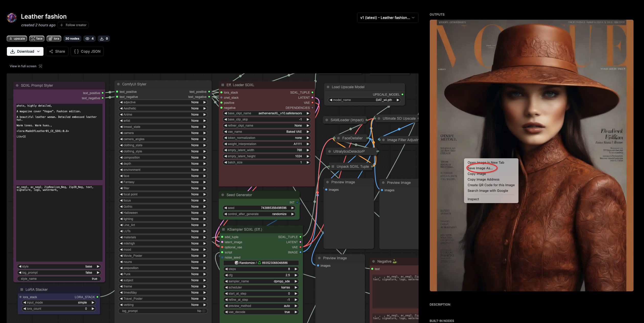Click the download count icon

point(102,39)
